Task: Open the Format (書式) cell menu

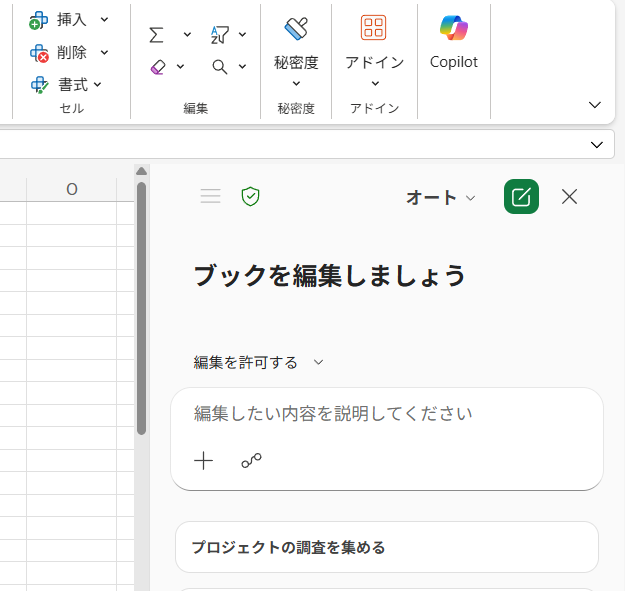Action: [70, 85]
